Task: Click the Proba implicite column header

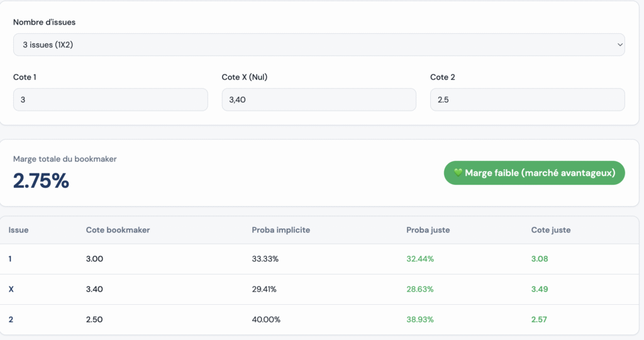Action: [x=280, y=230]
